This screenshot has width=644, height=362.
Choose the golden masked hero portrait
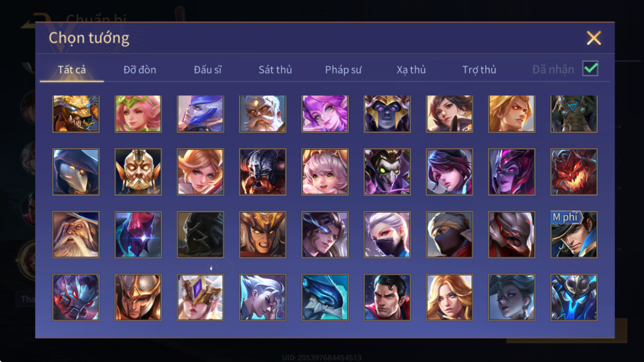138,172
